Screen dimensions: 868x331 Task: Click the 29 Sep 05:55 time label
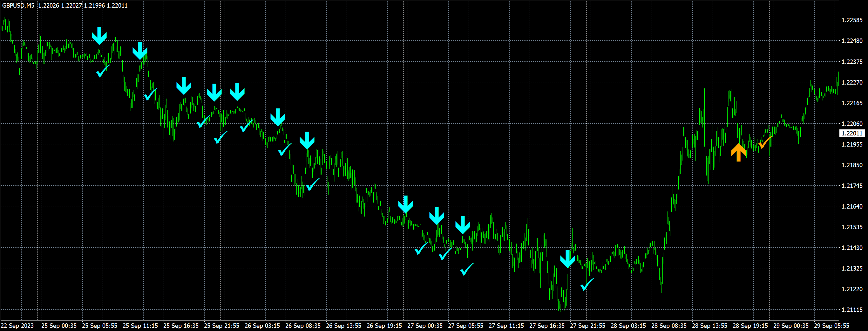[831, 326]
